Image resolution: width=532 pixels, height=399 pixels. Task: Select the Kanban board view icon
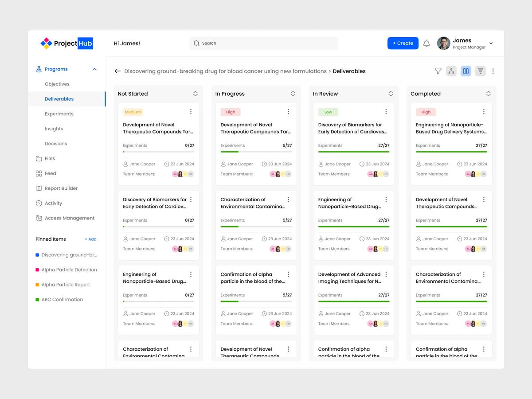pos(465,71)
